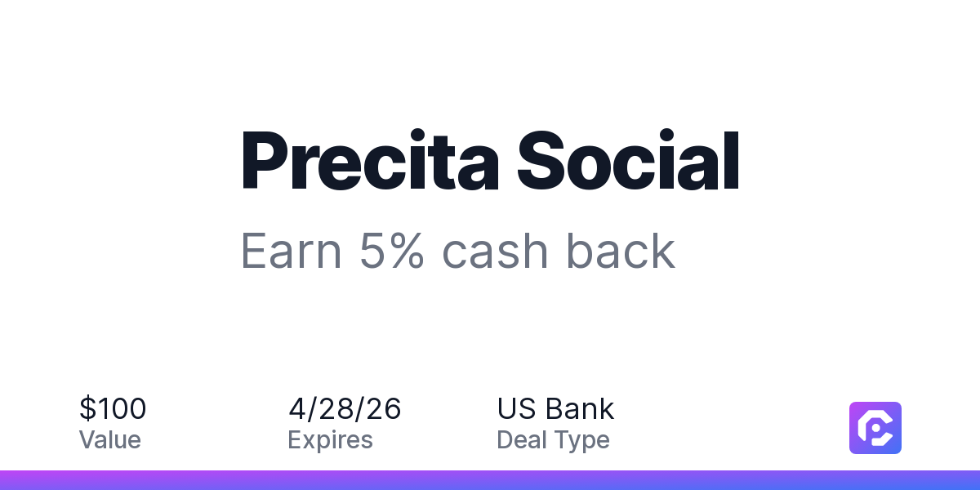
Task: Click the "Expires" label
Action: click(330, 440)
